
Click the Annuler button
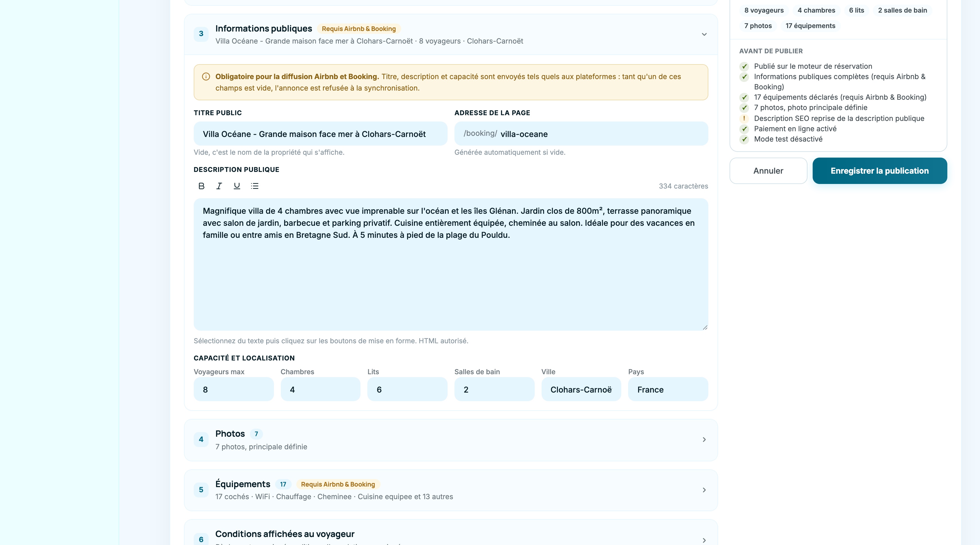pos(768,171)
